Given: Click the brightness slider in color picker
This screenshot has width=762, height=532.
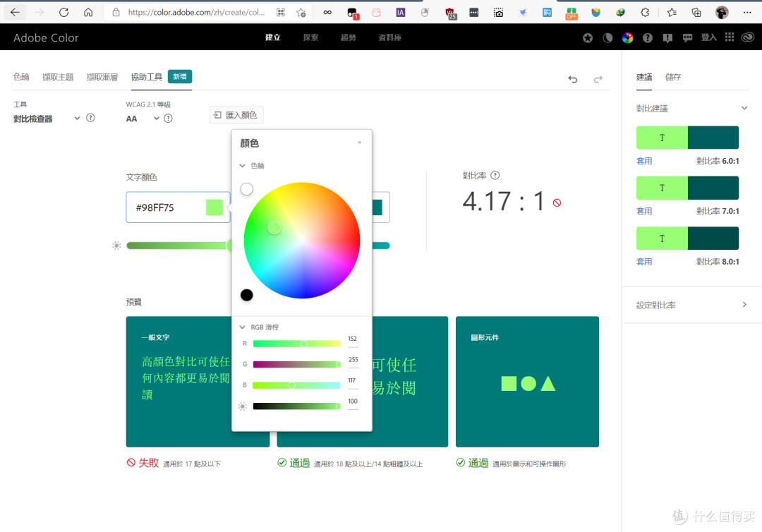Looking at the screenshot, I should click(296, 406).
